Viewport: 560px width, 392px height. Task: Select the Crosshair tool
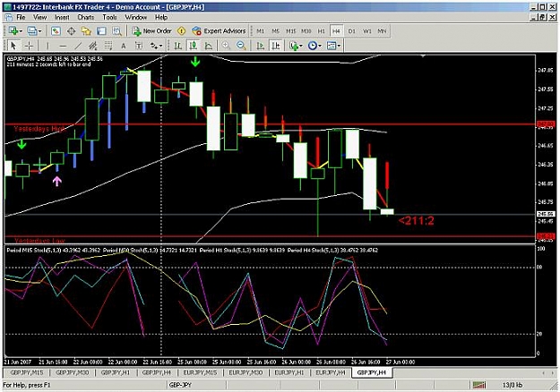tap(29, 46)
